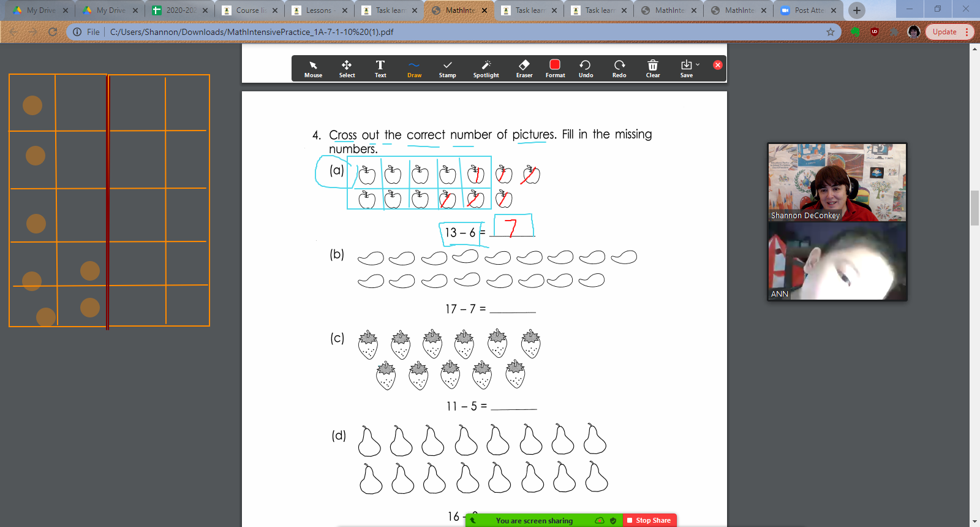This screenshot has height=527, width=980.
Task: Choose the Select tool in annotation toolbar
Action: [347, 69]
